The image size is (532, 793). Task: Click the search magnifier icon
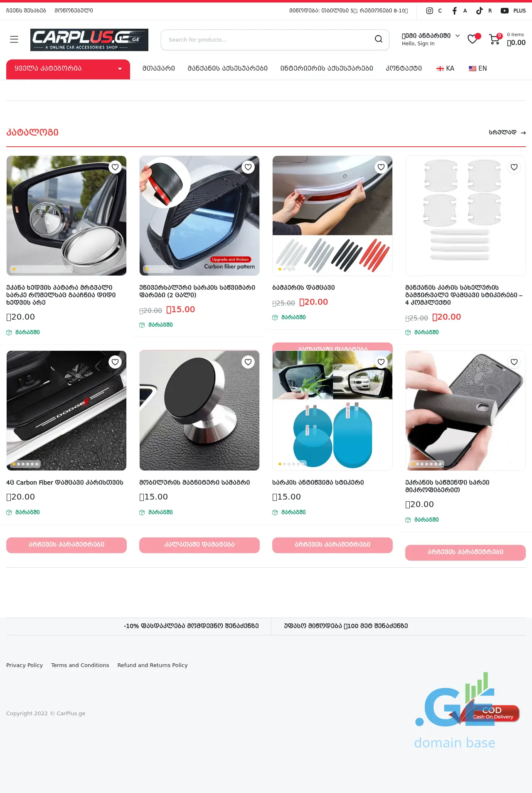(x=378, y=39)
